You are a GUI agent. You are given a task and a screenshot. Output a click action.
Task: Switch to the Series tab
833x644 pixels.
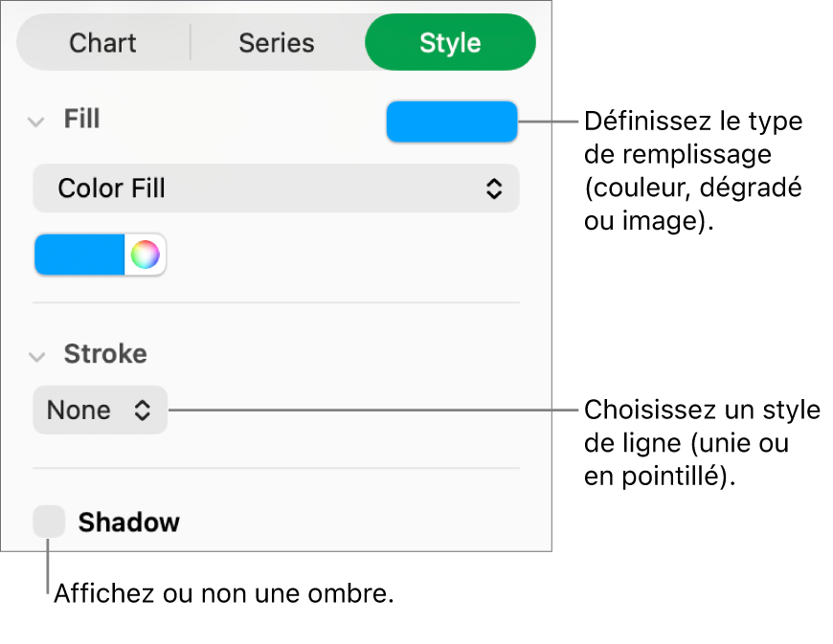click(x=276, y=42)
